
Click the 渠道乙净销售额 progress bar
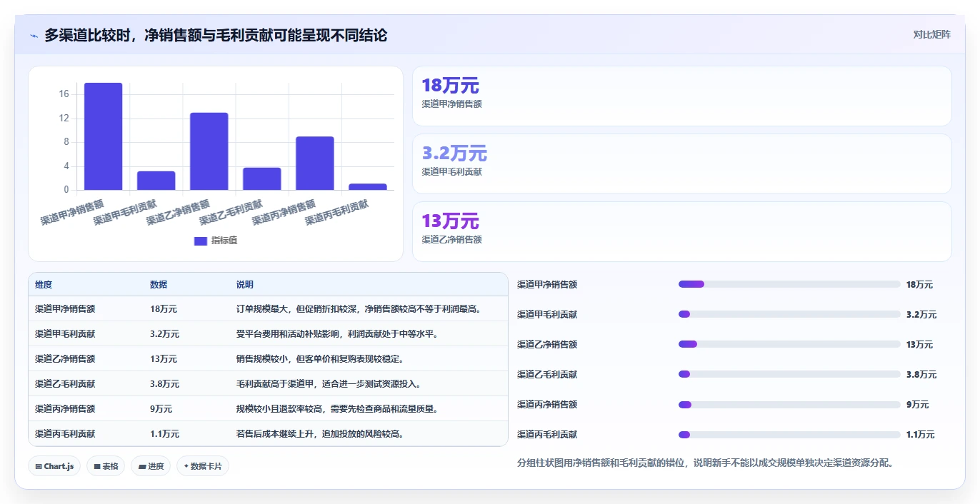tap(789, 344)
